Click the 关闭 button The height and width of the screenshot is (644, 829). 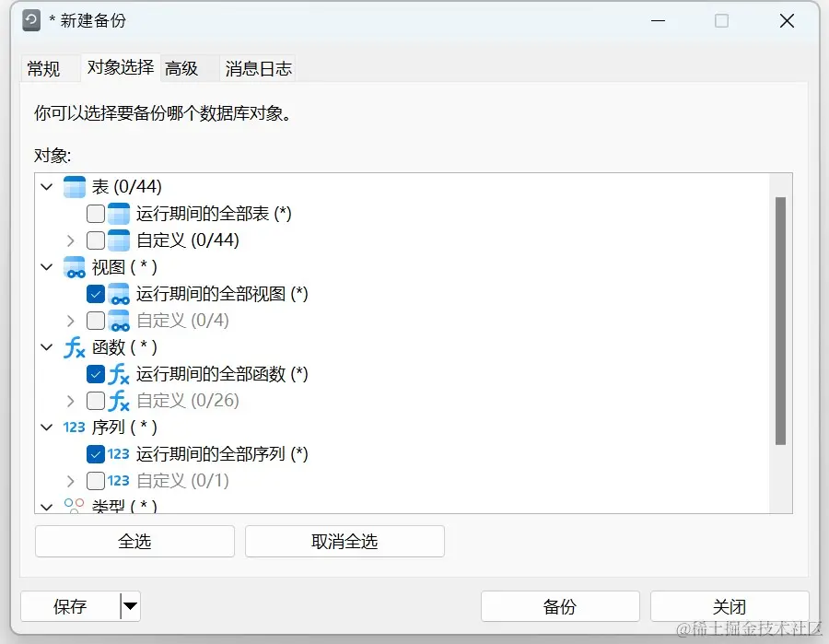click(x=730, y=606)
